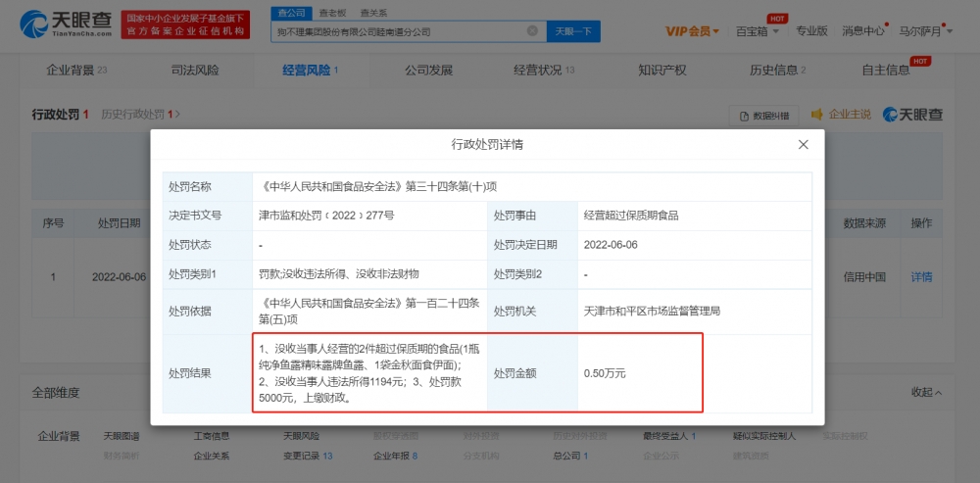Screen dimensions: 980x483
Task: Click 企业年报 8 link
Action: (395, 456)
